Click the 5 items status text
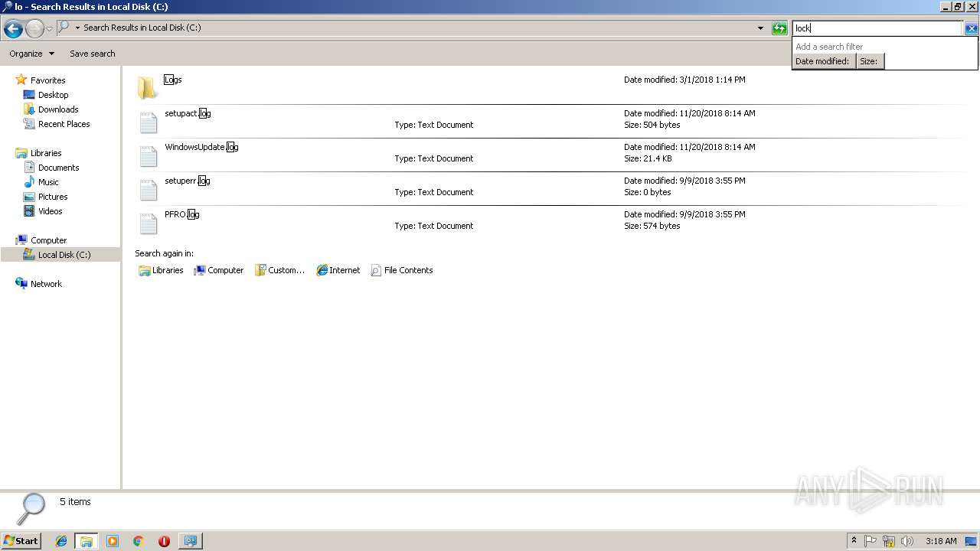The width and height of the screenshot is (980, 551). pos(75,502)
